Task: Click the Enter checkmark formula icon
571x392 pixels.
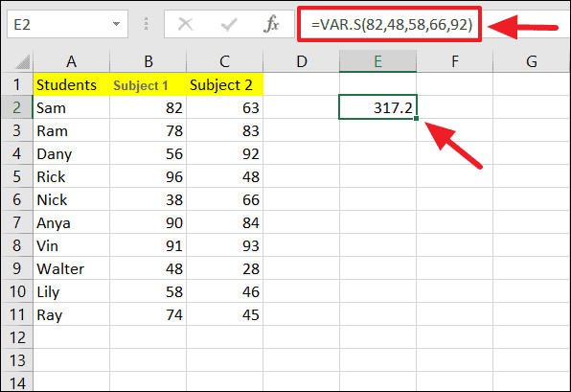Action: pos(229,24)
